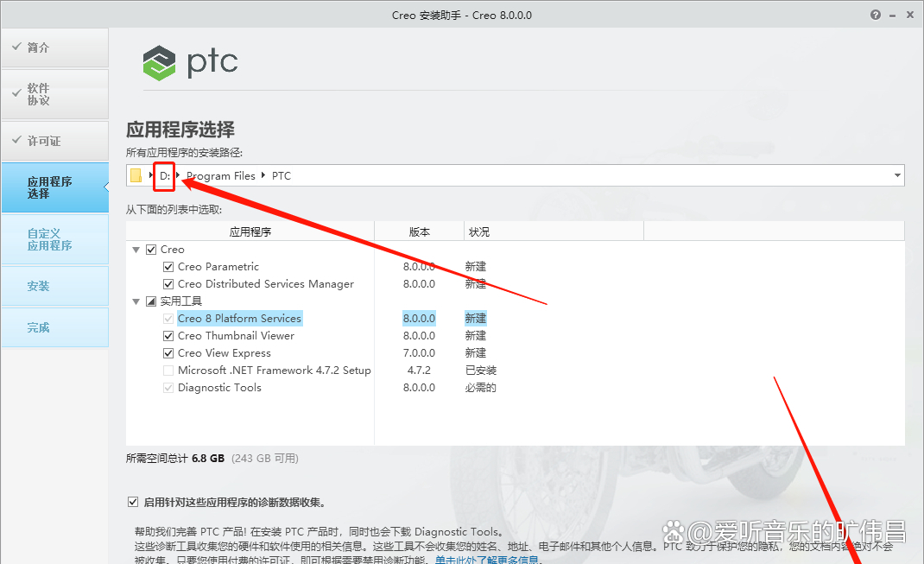Go to the 软件协议 step
This screenshot has width=924, height=564.
coord(54,94)
